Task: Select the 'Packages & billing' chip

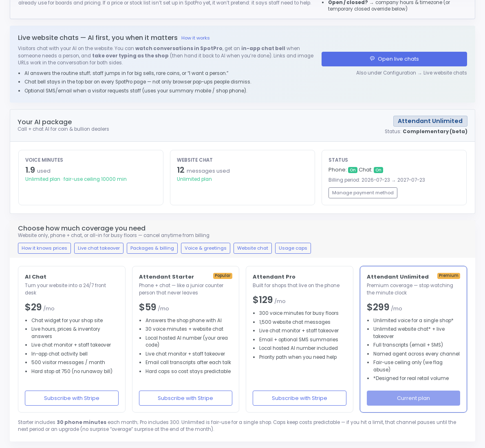Action: point(152,248)
